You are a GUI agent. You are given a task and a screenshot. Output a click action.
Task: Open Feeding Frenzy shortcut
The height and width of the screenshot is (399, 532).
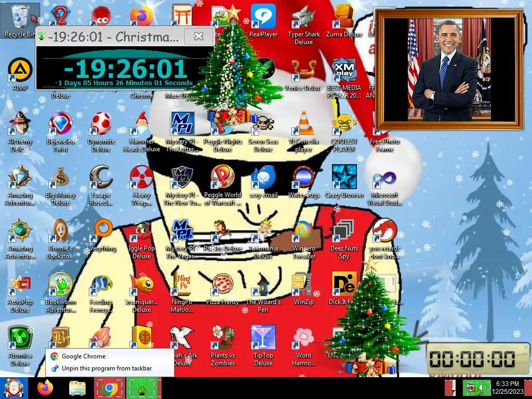[101, 292]
